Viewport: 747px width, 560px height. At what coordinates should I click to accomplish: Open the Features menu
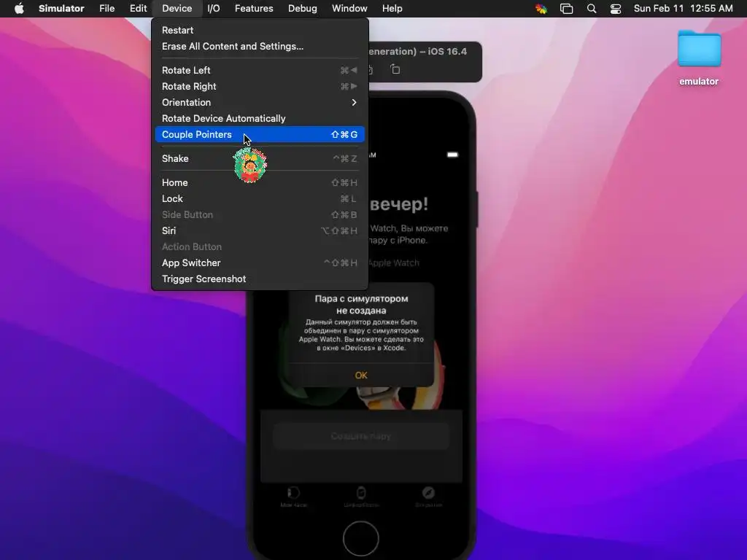click(254, 9)
